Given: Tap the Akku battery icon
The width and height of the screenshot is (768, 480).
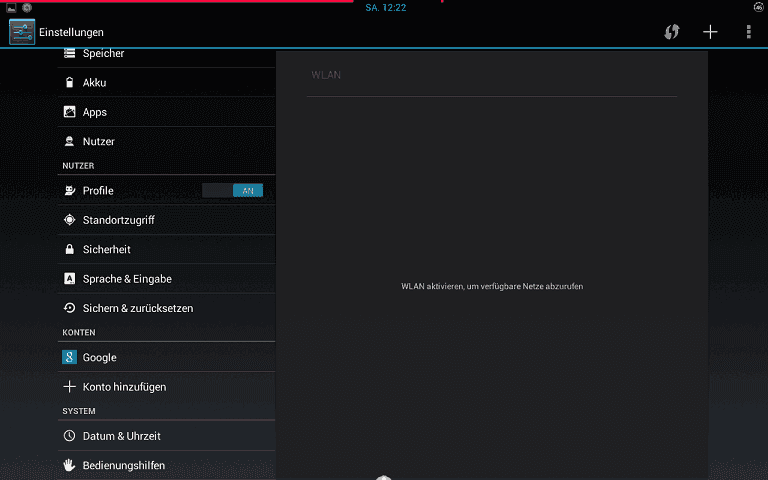Looking at the screenshot, I should click(70, 82).
